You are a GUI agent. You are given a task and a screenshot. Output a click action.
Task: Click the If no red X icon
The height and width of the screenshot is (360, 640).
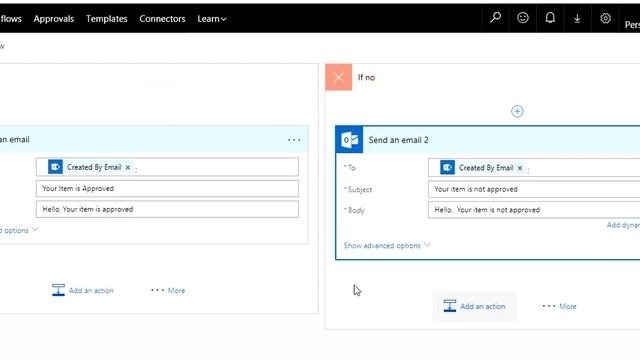(x=338, y=77)
